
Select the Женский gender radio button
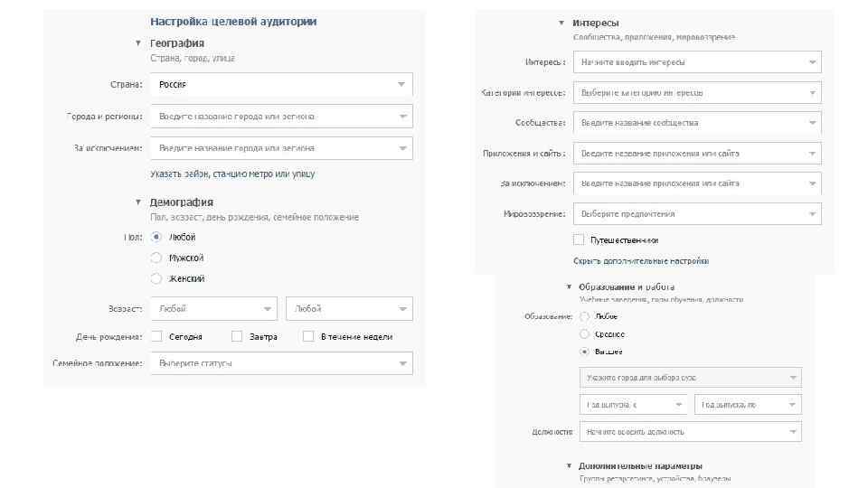click(156, 279)
